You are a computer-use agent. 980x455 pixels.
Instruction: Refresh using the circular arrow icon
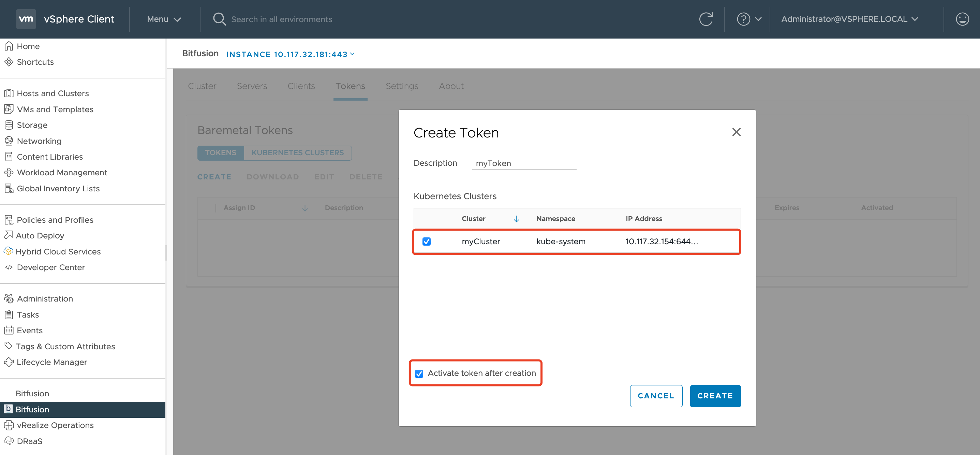click(706, 19)
